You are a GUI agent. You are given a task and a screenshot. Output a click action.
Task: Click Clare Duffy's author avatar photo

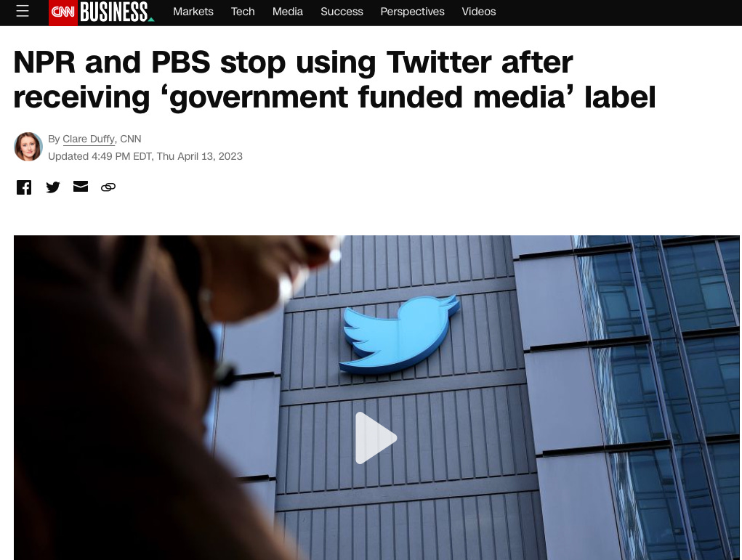coord(28,147)
